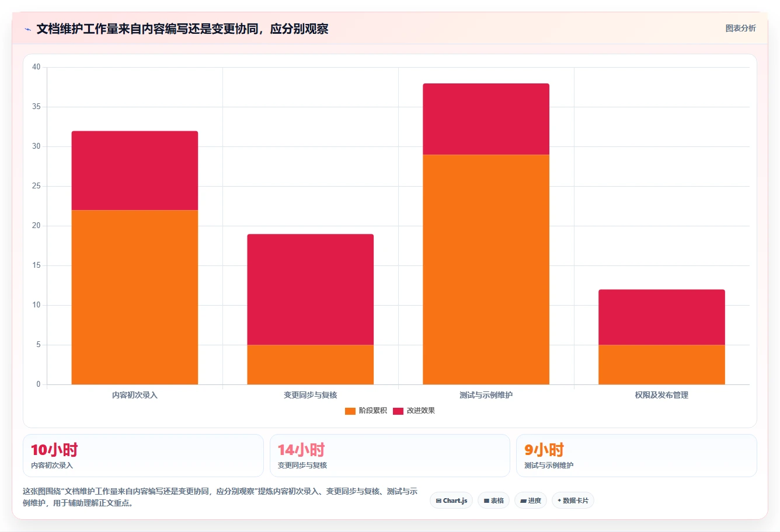This screenshot has width=780, height=532.
Task: Click red bar segment for 权限及发布管理
Action: (662, 317)
